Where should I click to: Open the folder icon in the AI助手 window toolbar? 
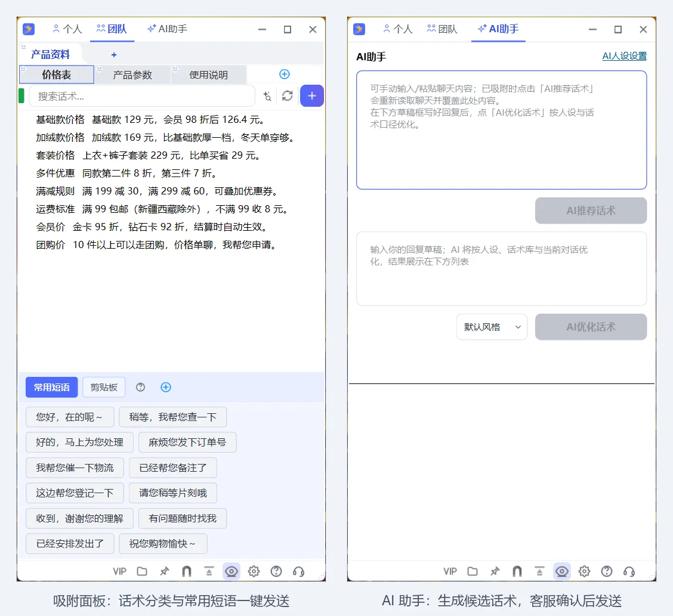coord(473,571)
